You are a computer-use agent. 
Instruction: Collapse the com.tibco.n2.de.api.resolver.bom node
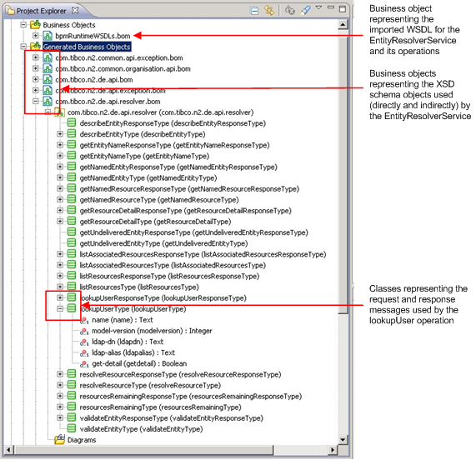click(x=36, y=101)
